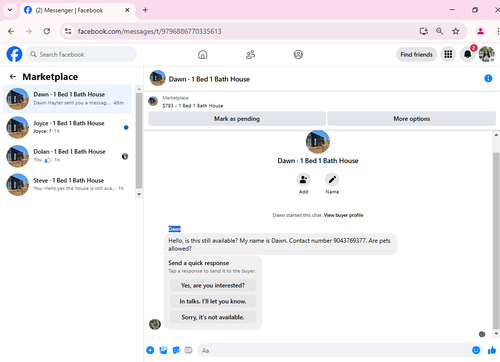This screenshot has width=500, height=362.
Task: Open the notifications bell
Action: point(468,54)
